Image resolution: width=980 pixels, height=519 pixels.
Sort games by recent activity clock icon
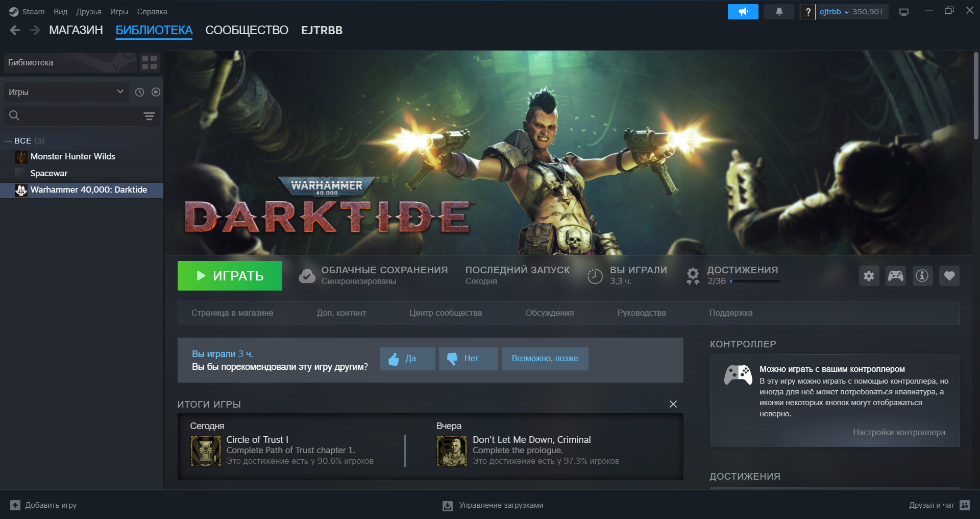tap(139, 92)
